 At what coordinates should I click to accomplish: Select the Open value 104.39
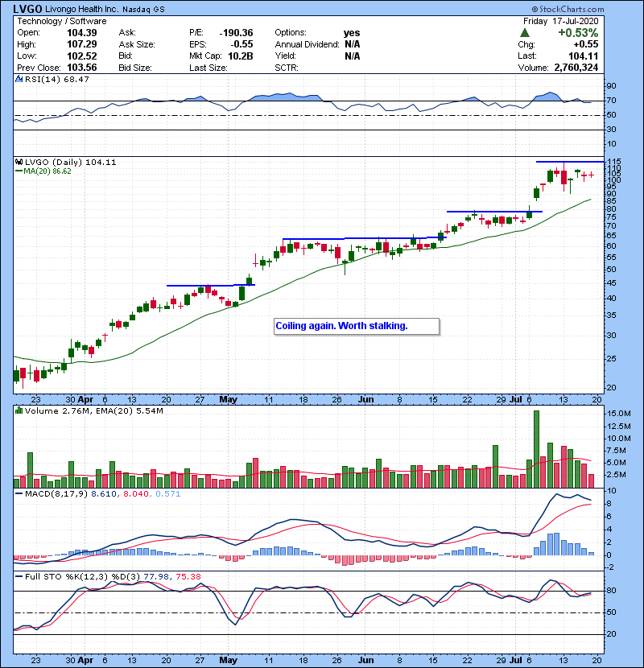tap(82, 33)
